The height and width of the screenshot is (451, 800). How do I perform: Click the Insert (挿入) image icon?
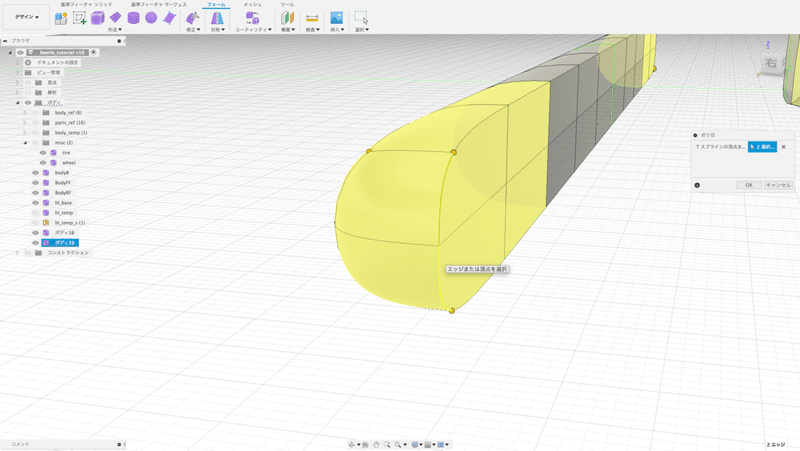point(337,18)
